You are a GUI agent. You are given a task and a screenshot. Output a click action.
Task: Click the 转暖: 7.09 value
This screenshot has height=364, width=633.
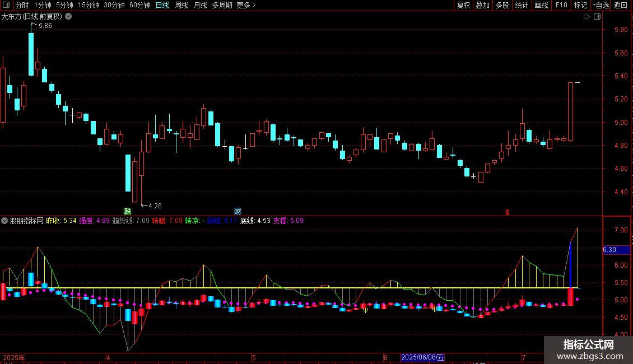(x=167, y=221)
